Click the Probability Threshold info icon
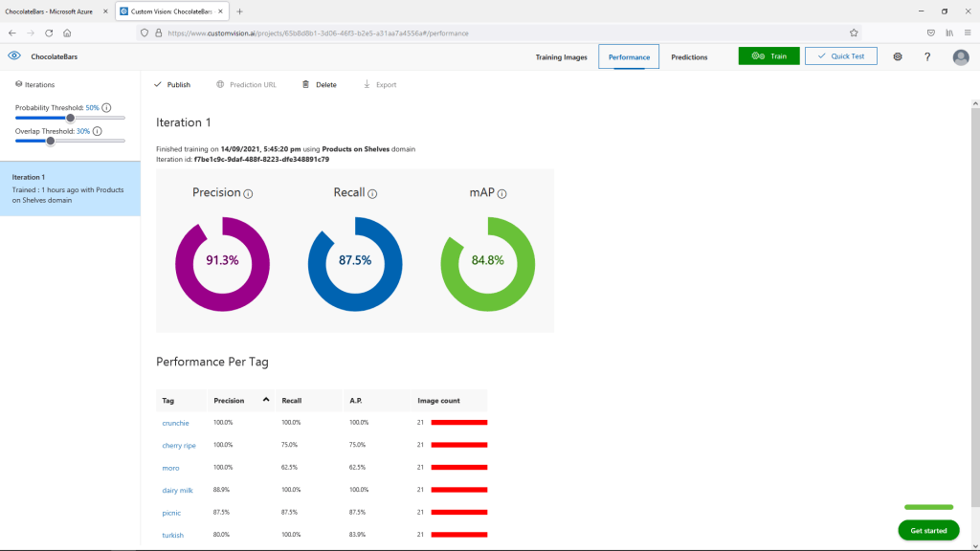The image size is (980, 551). [x=106, y=108]
